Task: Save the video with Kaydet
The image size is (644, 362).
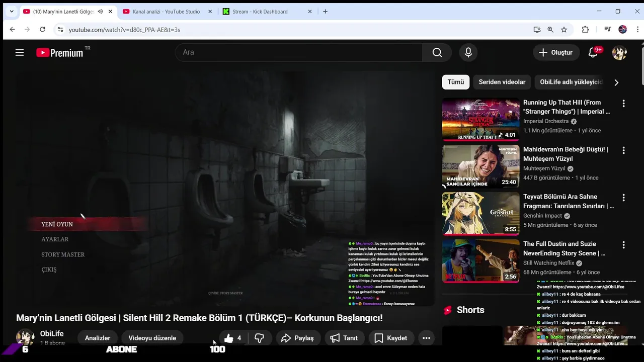Action: click(391, 338)
